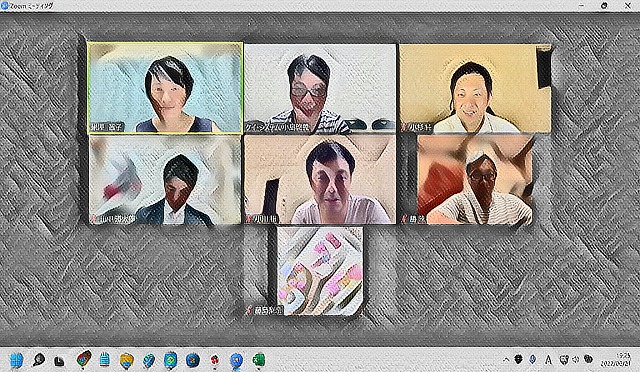Select video of person wearing dark suit jacket
The width and height of the screenshot is (640, 372).
pos(165,180)
